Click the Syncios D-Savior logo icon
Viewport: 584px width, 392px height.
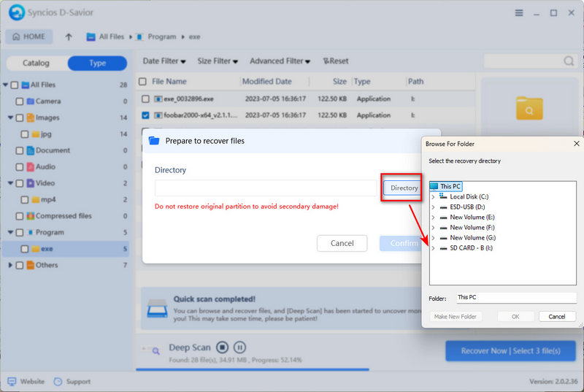[16, 12]
